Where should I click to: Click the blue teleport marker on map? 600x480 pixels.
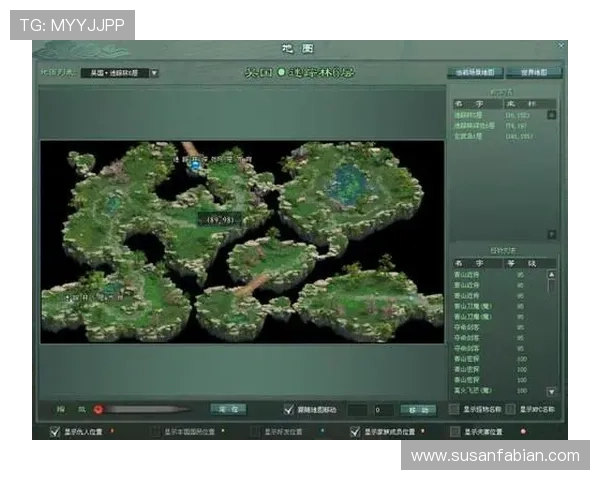point(196,168)
